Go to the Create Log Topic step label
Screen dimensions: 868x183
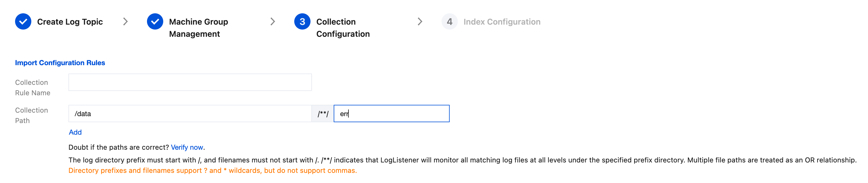(70, 21)
